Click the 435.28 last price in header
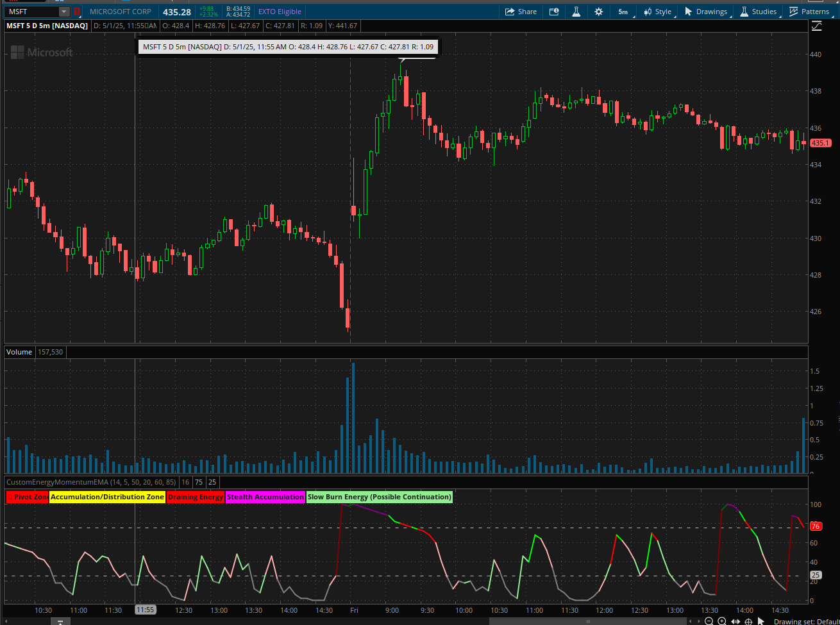This screenshot has width=840, height=625. click(x=177, y=12)
